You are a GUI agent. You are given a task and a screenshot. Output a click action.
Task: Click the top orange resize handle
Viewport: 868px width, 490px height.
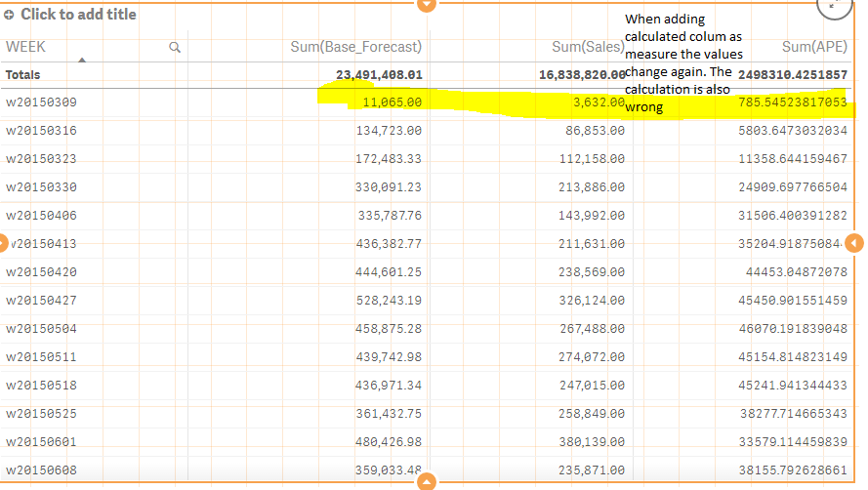[426, 4]
